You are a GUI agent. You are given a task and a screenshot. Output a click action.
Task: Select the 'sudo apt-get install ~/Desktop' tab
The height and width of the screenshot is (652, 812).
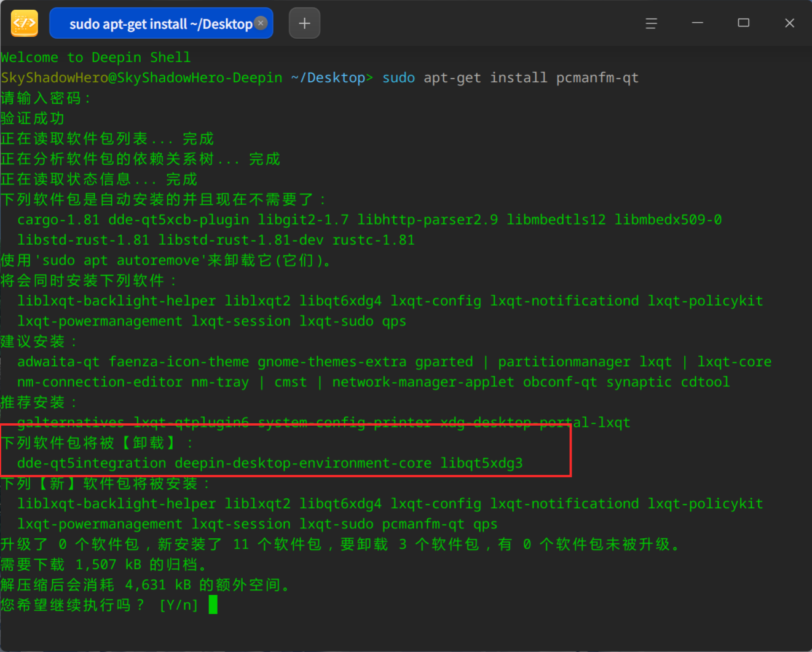point(161,23)
